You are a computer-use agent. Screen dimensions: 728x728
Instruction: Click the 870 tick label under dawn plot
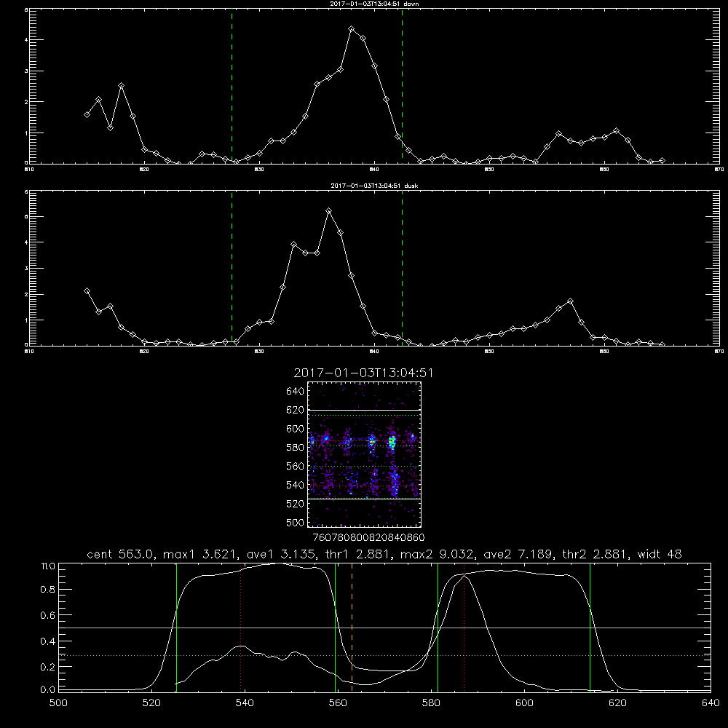pyautogui.click(x=719, y=170)
